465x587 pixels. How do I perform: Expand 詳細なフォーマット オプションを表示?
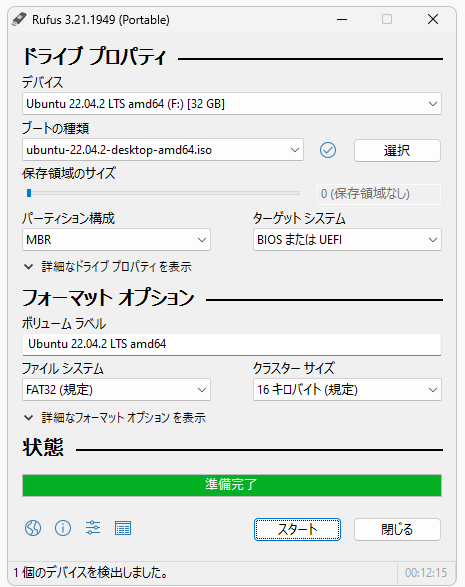[x=115, y=417]
